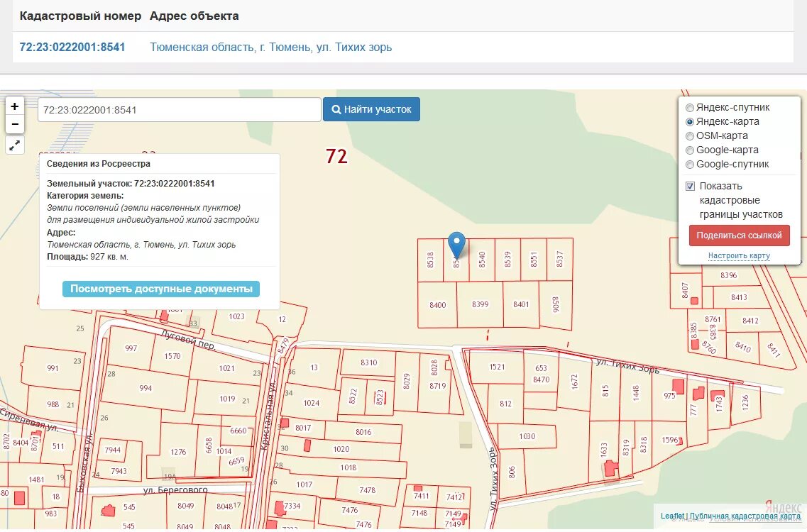The width and height of the screenshot is (807, 532).
Task: Select Яндекс-карта map layer
Action: [x=690, y=122]
